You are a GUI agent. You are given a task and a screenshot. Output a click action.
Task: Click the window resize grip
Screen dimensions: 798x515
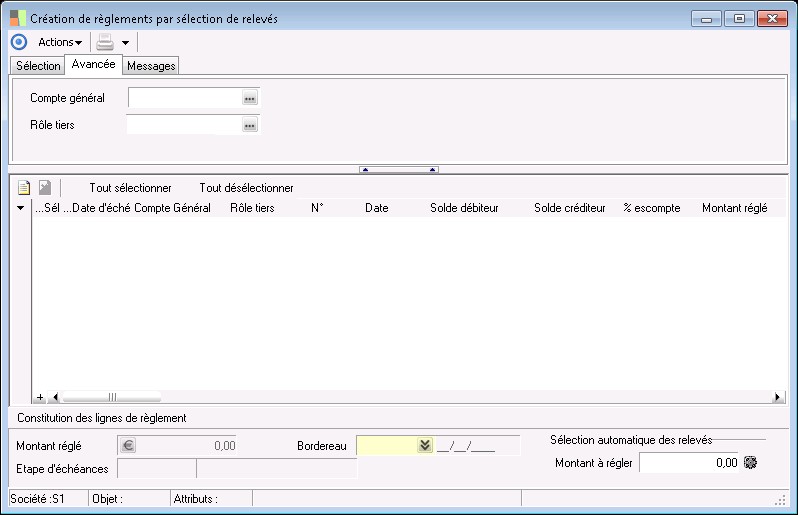tap(780, 501)
